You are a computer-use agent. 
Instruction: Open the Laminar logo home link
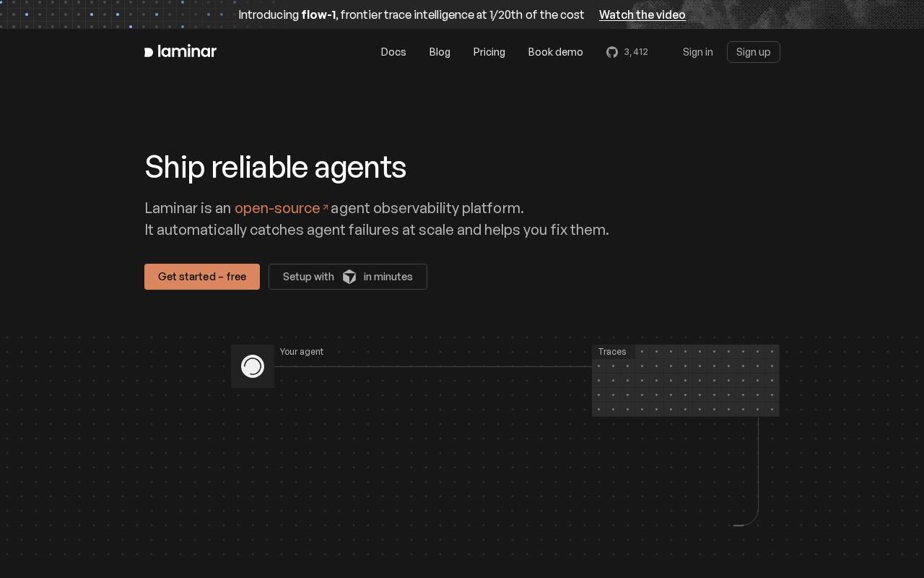pyautogui.click(x=180, y=51)
